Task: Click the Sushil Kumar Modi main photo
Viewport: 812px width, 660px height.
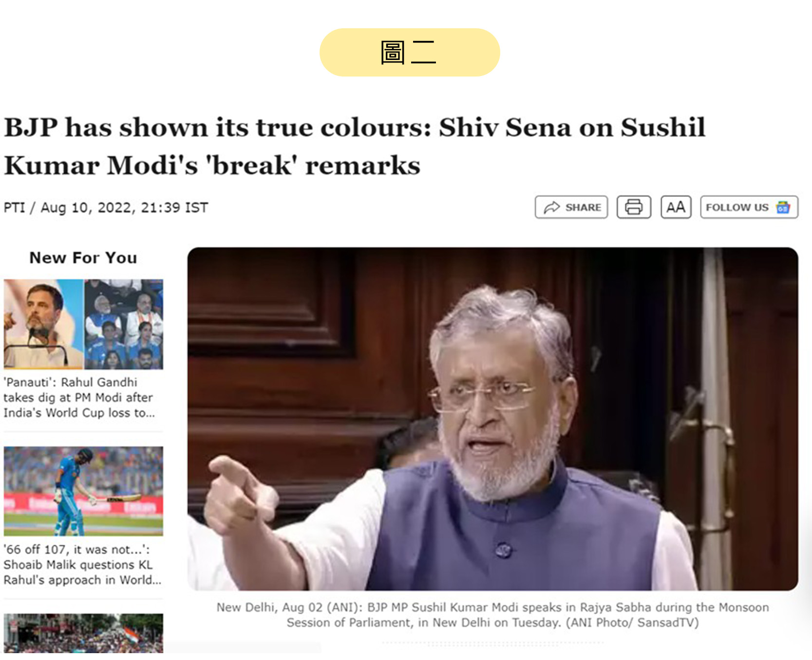Action: click(492, 419)
